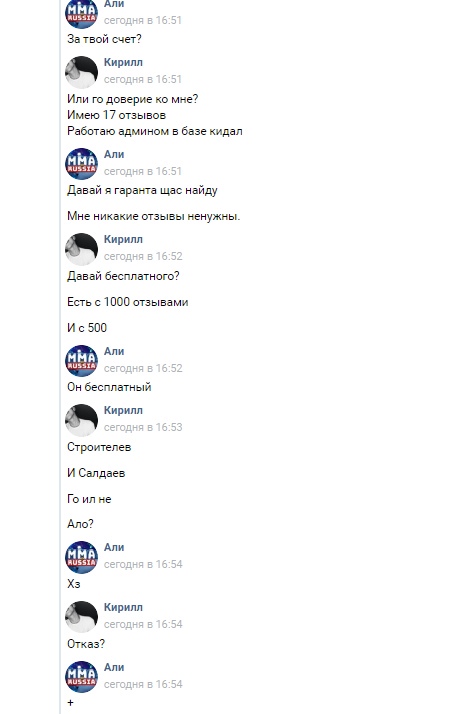This screenshot has width=461, height=714.
Task: Select the message 'Работаю админом в базе кидал'
Action: (154, 131)
